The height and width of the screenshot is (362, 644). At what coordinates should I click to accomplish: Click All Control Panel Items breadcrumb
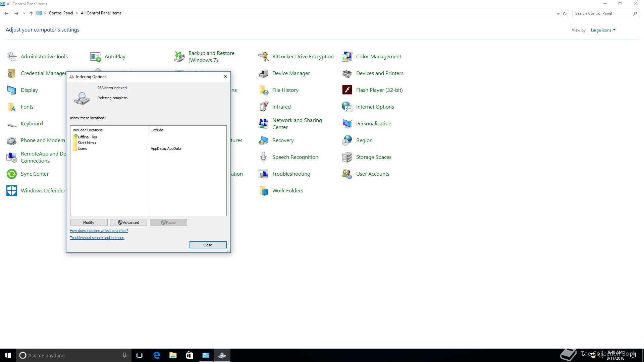pos(101,13)
